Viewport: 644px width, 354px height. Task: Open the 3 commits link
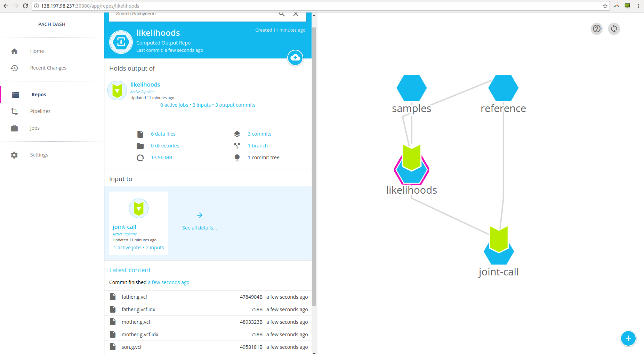click(259, 134)
